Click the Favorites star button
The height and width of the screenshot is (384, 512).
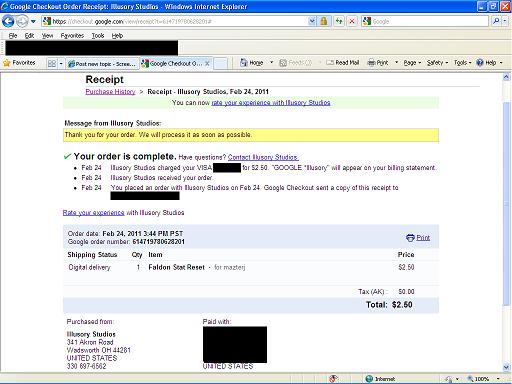19,63
